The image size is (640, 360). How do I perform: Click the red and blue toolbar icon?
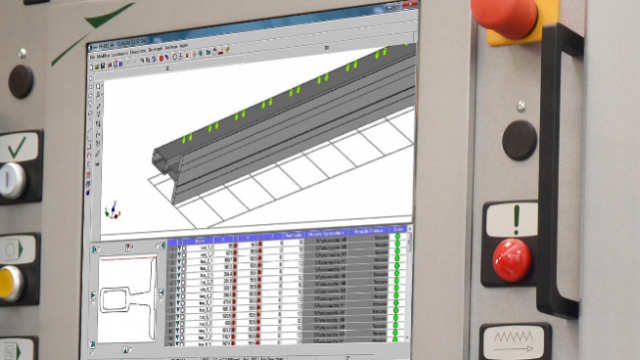[167, 58]
